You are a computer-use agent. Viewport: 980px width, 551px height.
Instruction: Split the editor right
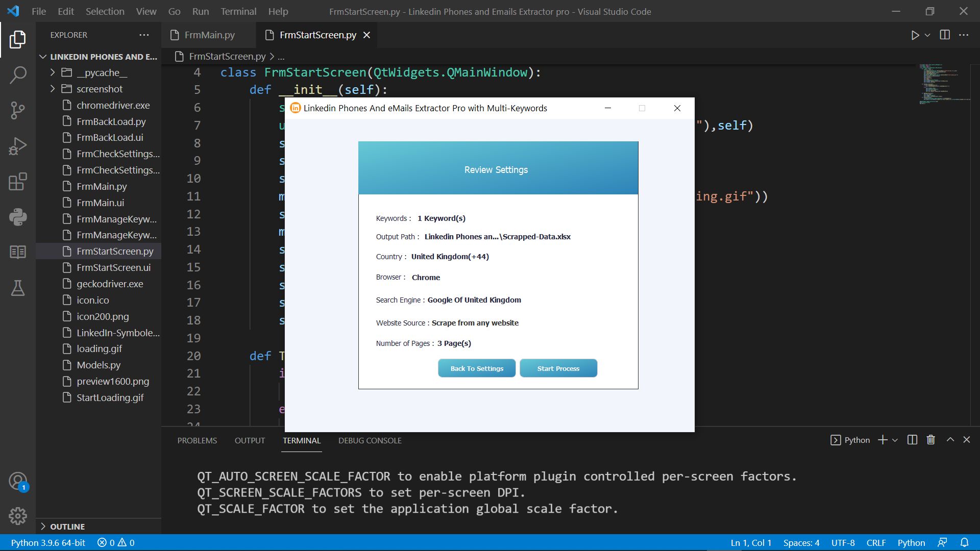click(x=945, y=35)
